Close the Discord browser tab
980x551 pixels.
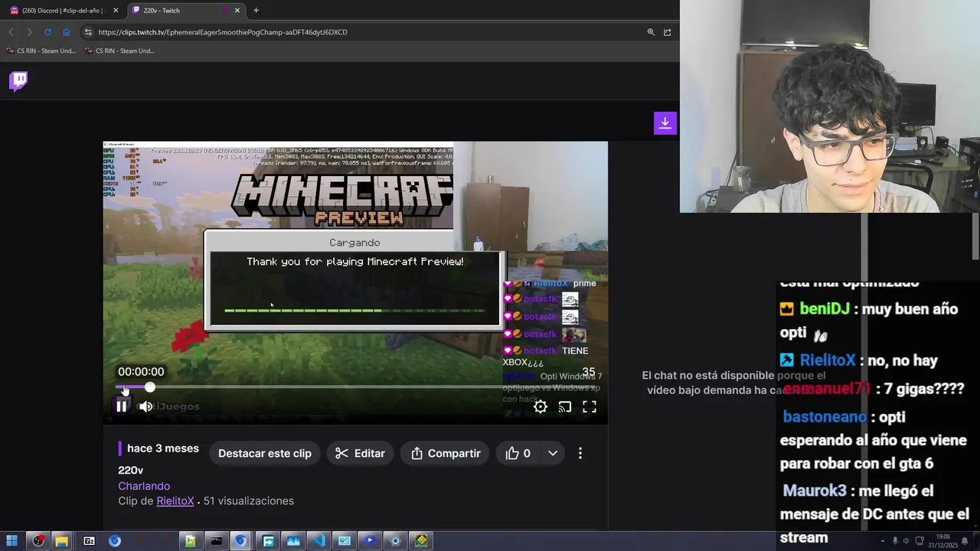pos(116,11)
